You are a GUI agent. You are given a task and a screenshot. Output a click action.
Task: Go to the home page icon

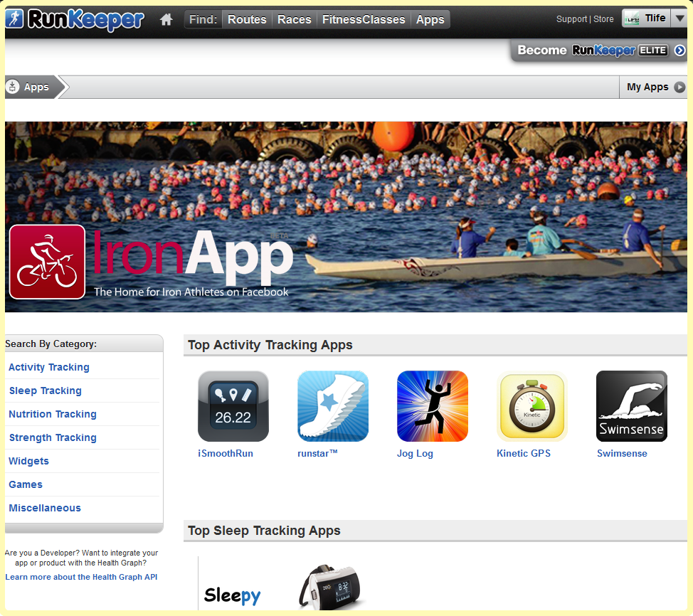[166, 19]
